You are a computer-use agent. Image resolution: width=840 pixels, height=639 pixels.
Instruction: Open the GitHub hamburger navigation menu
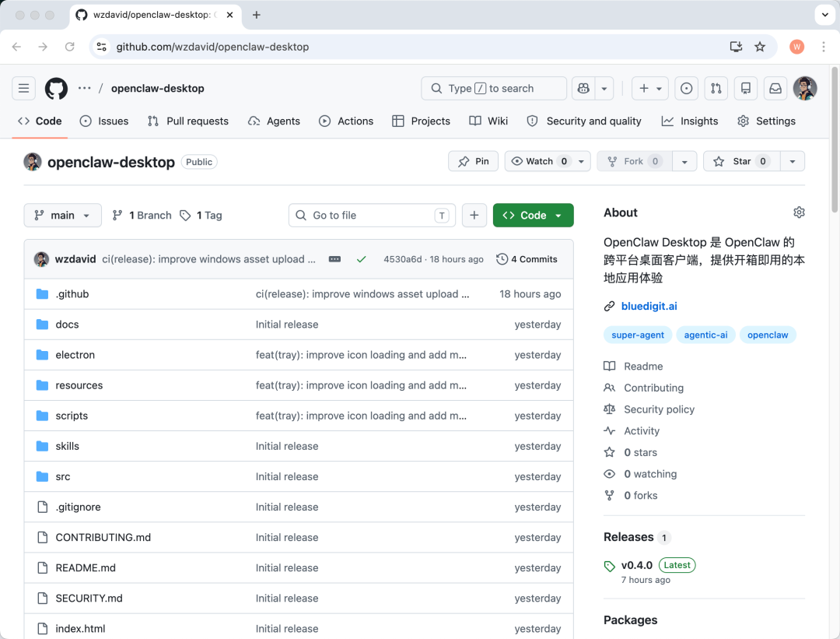(x=23, y=89)
